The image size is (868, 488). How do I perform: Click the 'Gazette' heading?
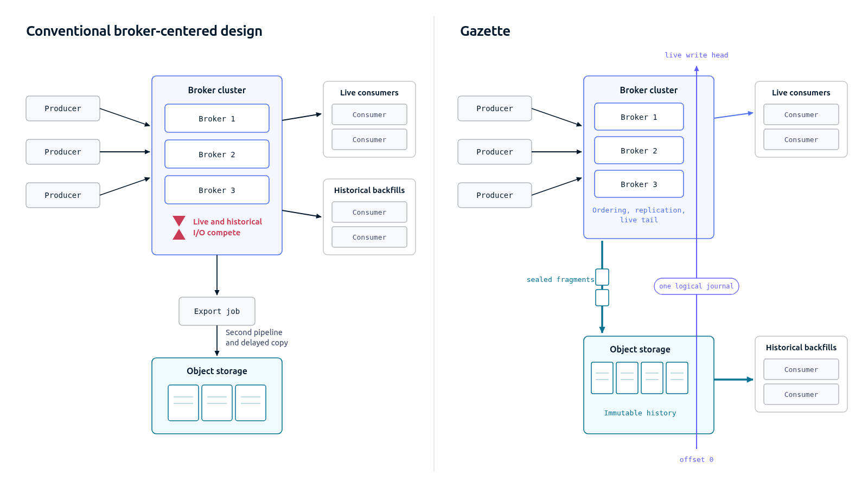click(485, 31)
